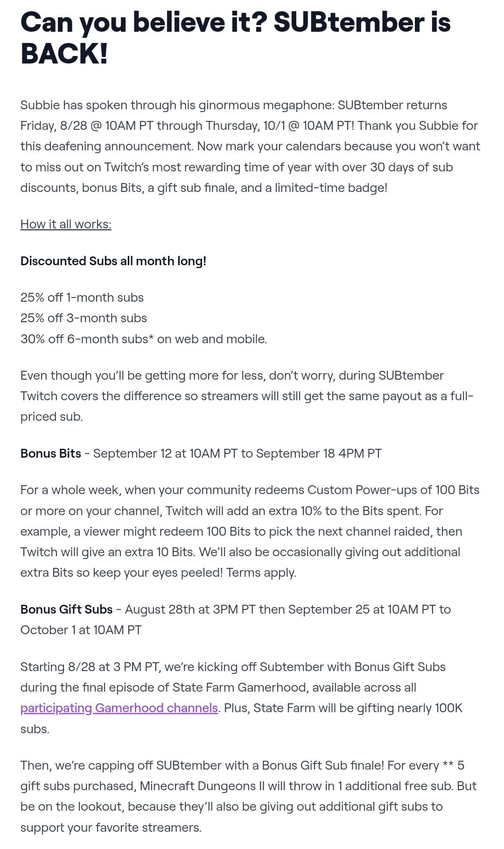504x849 pixels.
Task: Click the SUBtember is BACK headline
Action: point(236,37)
